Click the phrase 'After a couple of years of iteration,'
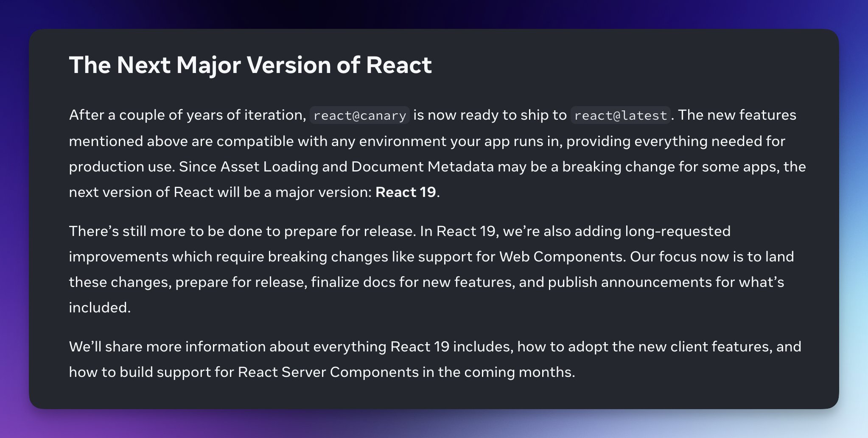Screen dimensions: 868x438 pyautogui.click(x=188, y=115)
